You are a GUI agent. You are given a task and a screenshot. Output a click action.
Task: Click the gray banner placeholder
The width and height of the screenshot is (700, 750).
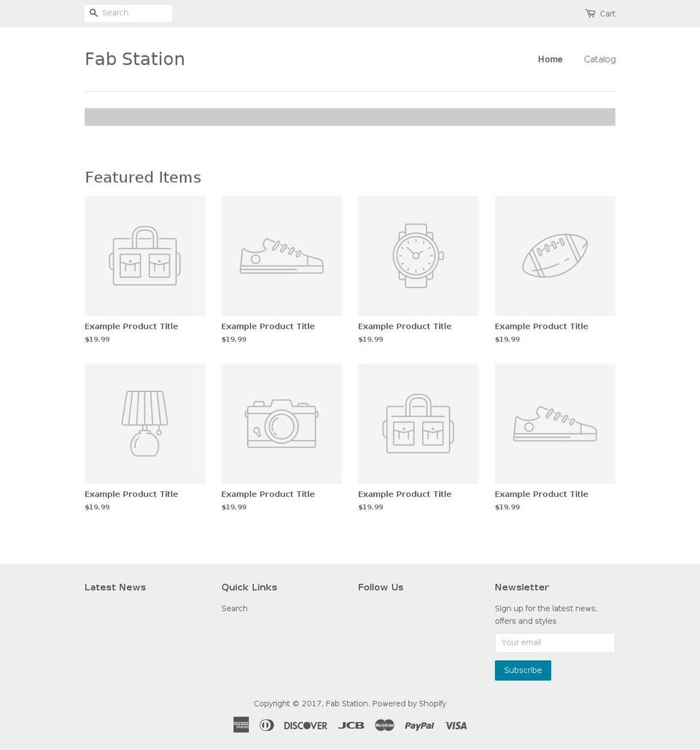click(x=350, y=117)
